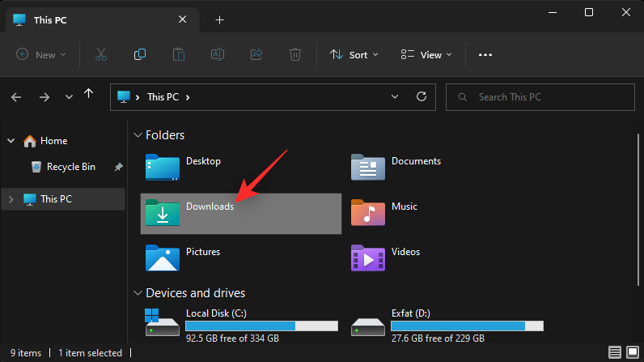Collapse the Devices and drives group

tap(138, 292)
